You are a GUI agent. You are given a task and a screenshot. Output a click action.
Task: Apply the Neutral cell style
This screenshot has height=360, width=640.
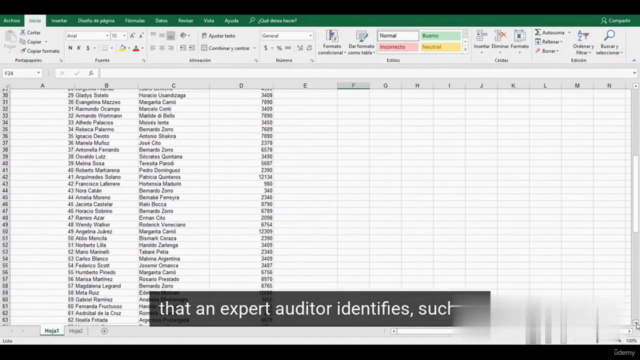coord(440,47)
